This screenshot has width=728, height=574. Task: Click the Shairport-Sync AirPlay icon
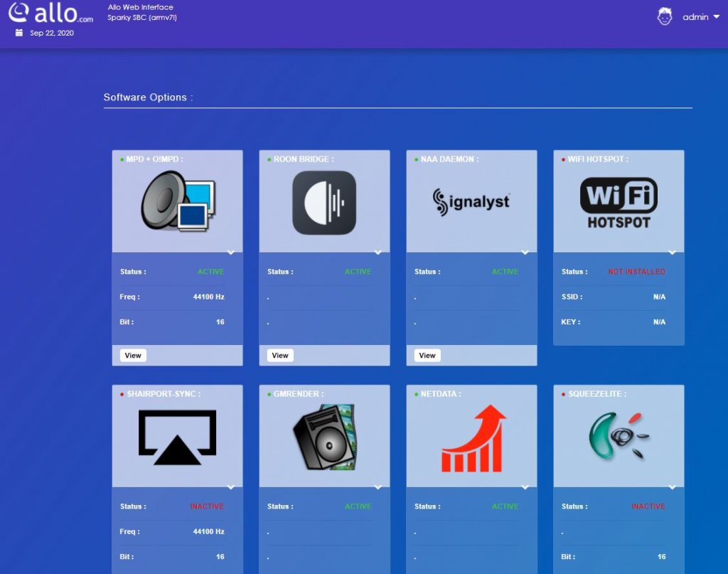point(177,437)
